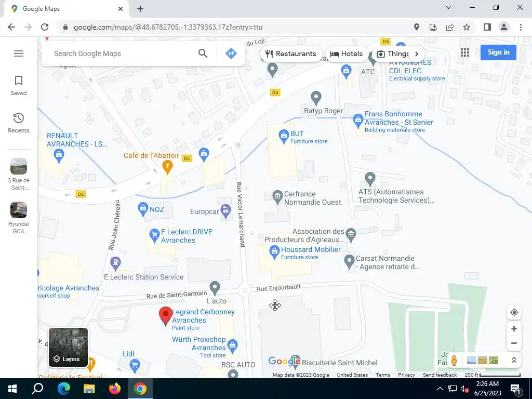Click browser back arrow
The height and width of the screenshot is (399, 532).
(x=11, y=27)
